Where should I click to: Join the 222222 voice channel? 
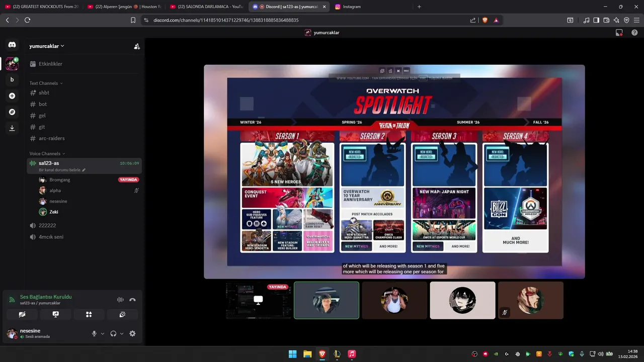(85, 225)
